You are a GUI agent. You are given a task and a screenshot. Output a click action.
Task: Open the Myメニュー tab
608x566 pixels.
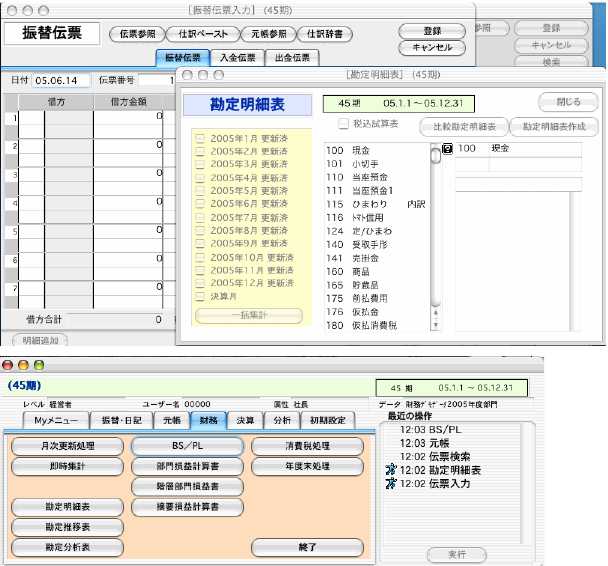(x=54, y=420)
